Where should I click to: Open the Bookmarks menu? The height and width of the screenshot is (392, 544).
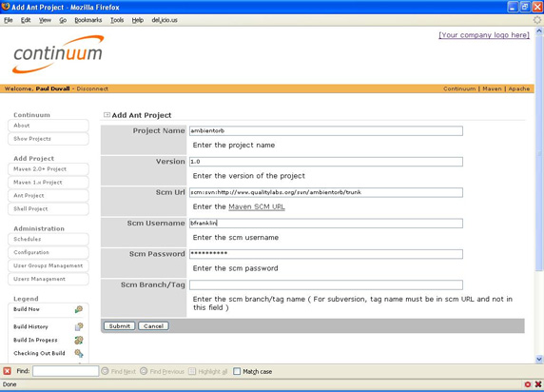88,20
